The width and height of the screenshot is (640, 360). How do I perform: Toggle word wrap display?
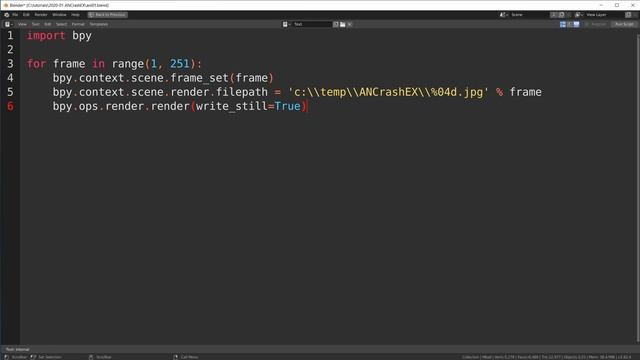(570, 24)
